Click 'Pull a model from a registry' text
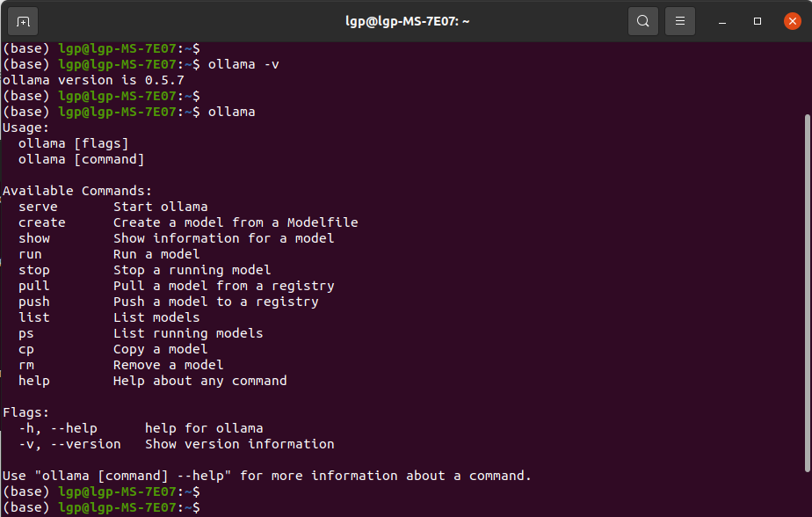812x517 pixels. 224,286
